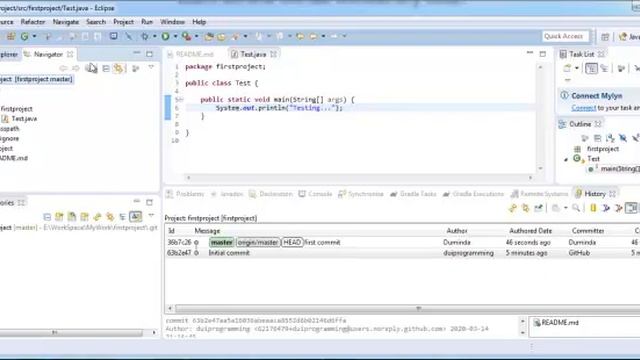The height and width of the screenshot is (360, 640).
Task: Click the Debug bug icon in toolbar
Action: point(145,36)
